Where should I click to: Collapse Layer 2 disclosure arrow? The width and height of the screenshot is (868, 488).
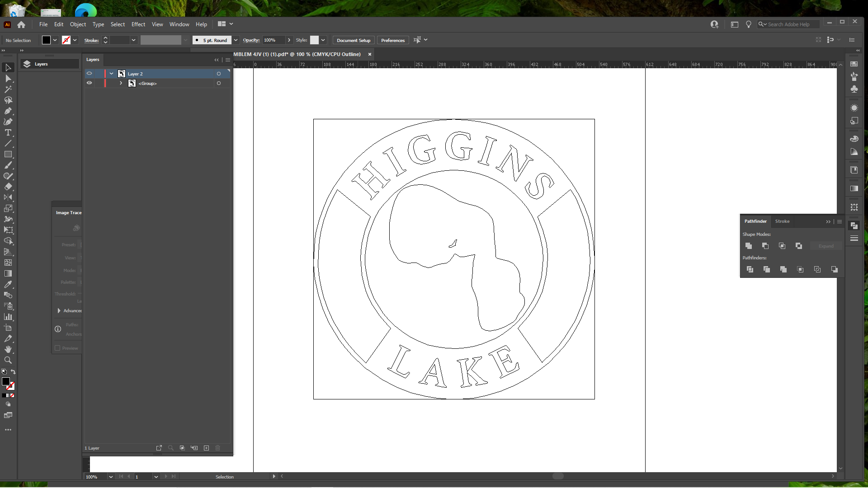pyautogui.click(x=111, y=74)
